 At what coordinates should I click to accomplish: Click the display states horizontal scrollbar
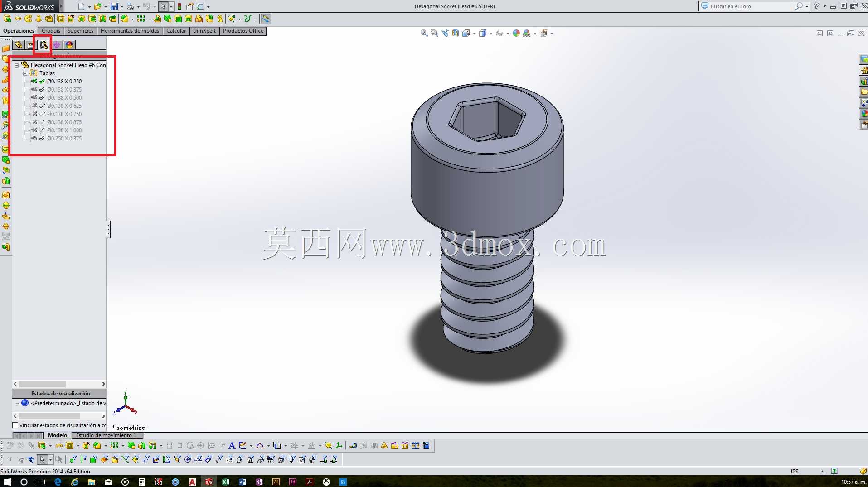[59, 416]
